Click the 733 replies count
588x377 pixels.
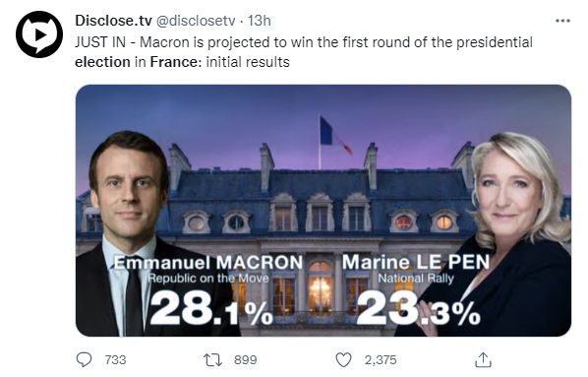pos(115,359)
